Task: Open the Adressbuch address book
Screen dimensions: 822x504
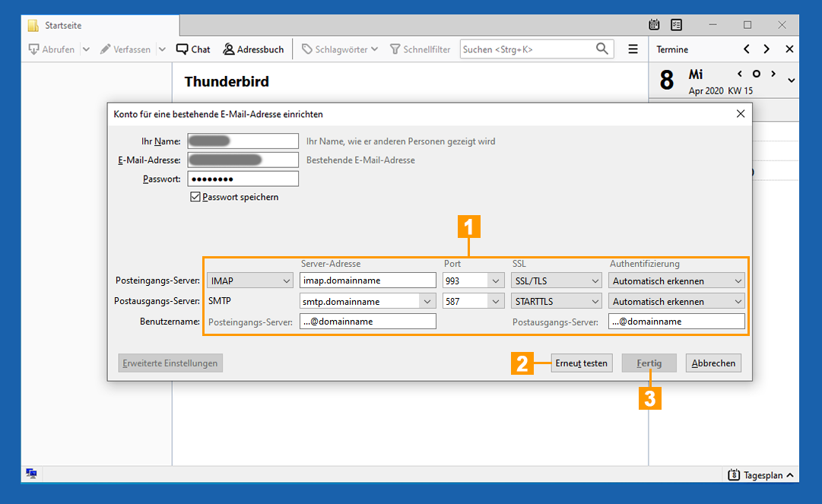Action: coord(253,49)
